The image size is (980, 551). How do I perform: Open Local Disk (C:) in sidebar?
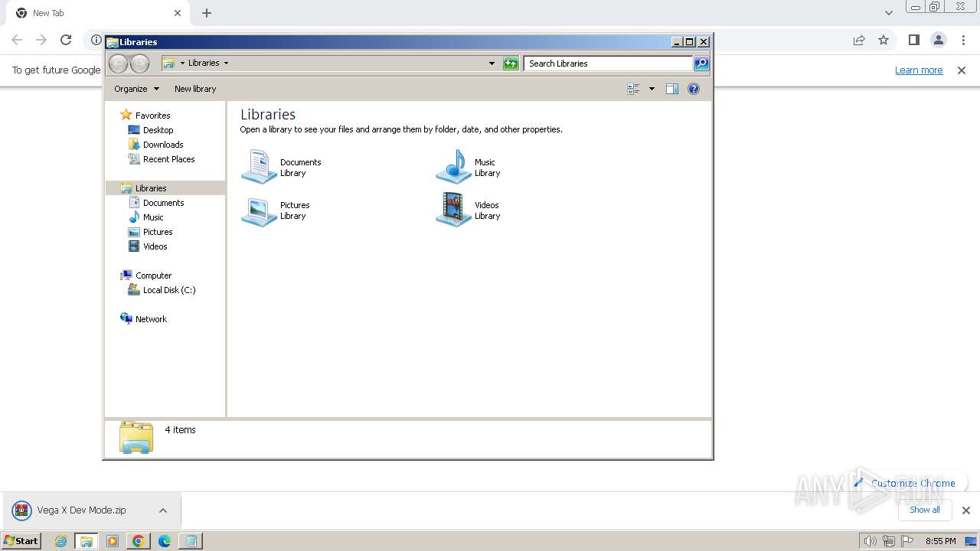coord(168,290)
